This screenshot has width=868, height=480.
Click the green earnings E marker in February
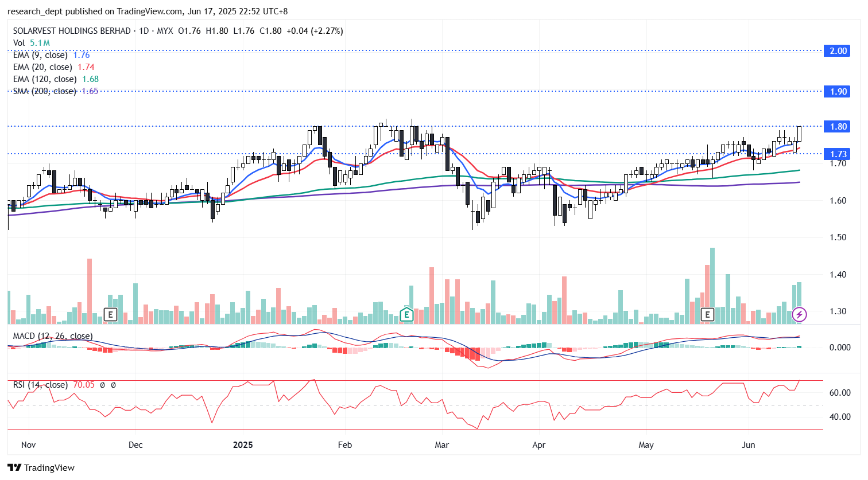point(406,314)
